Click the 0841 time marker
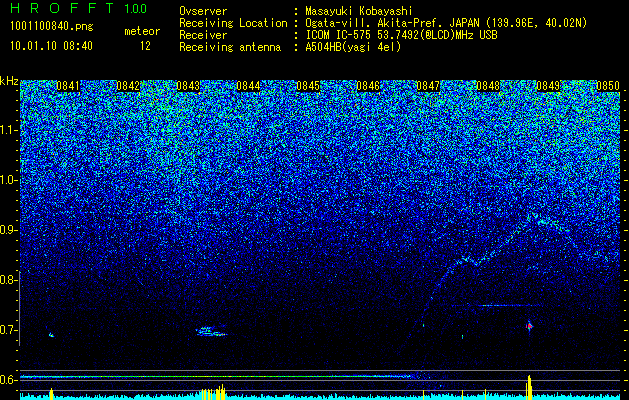 (x=68, y=86)
